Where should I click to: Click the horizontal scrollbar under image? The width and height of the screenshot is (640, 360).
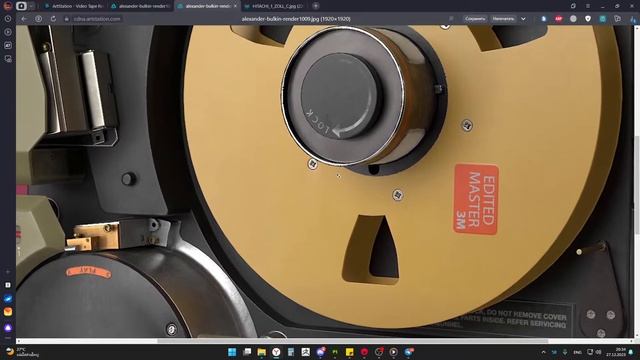pos(353,341)
